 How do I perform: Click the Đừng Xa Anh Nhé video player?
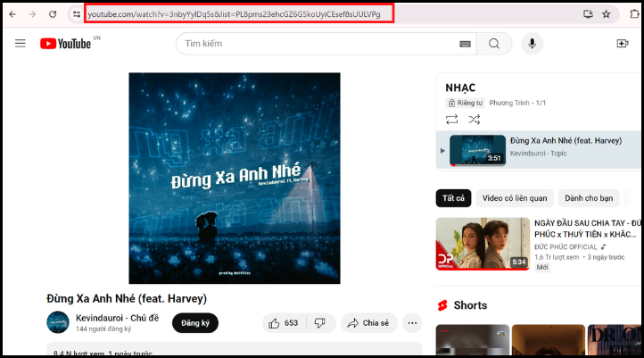coord(235,178)
